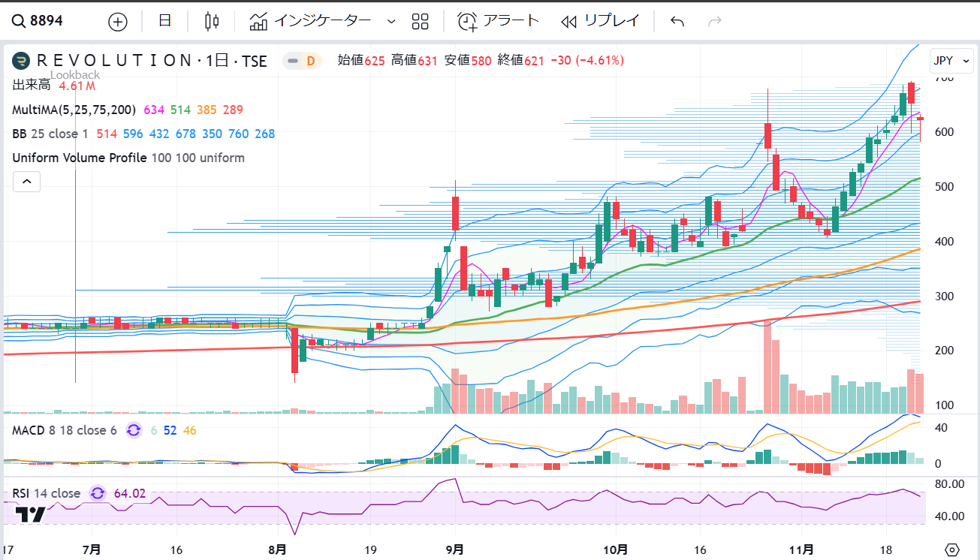Select the 出来高 volume indicator legend
Viewport: 980px width, 560px height.
coord(32,86)
